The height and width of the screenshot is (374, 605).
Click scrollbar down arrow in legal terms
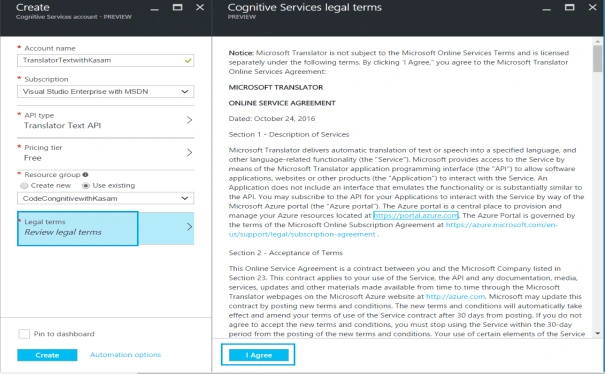(x=597, y=333)
